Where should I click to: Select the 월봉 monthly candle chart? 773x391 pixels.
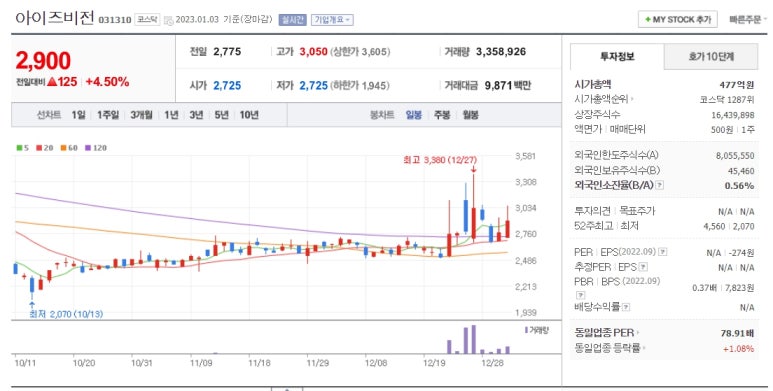pyautogui.click(x=471, y=115)
